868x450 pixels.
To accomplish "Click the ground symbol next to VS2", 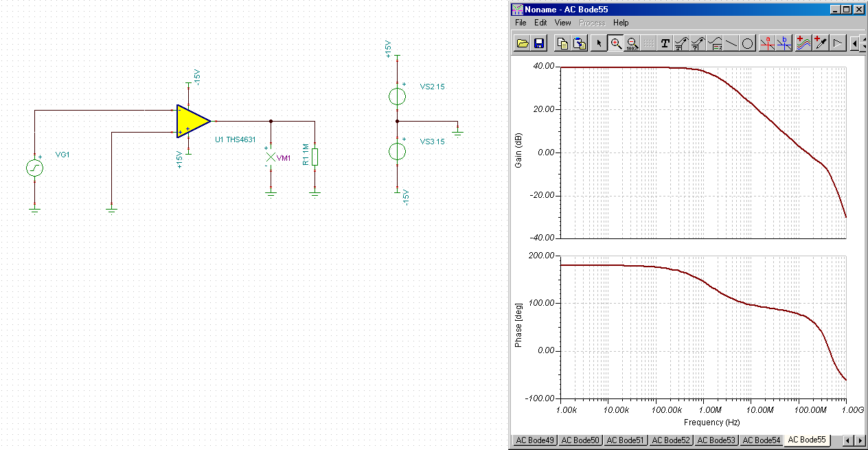I will [x=458, y=131].
